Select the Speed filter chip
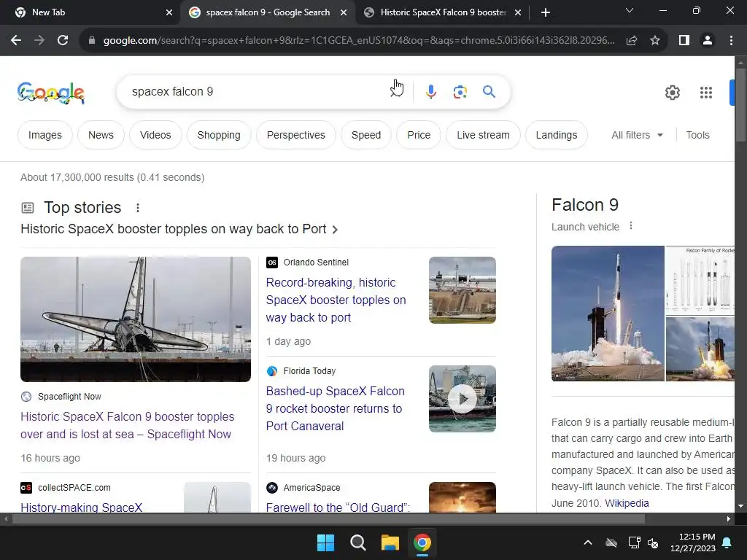Screen dimensions: 747x560 [366, 135]
